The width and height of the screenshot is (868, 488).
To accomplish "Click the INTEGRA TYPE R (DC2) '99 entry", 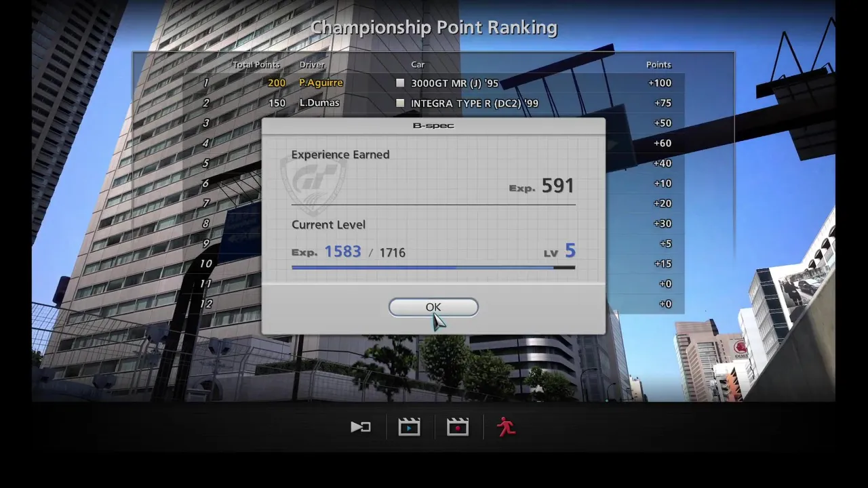I will pyautogui.click(x=475, y=103).
